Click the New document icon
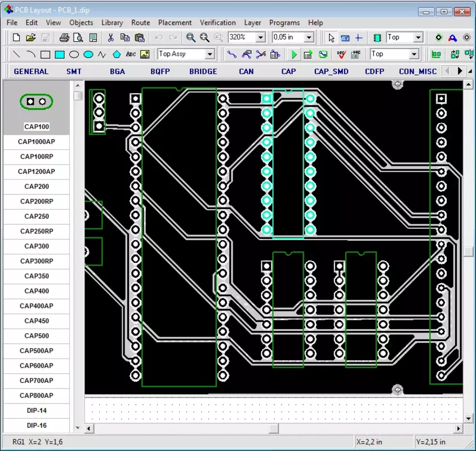The image size is (476, 451). (x=16, y=38)
